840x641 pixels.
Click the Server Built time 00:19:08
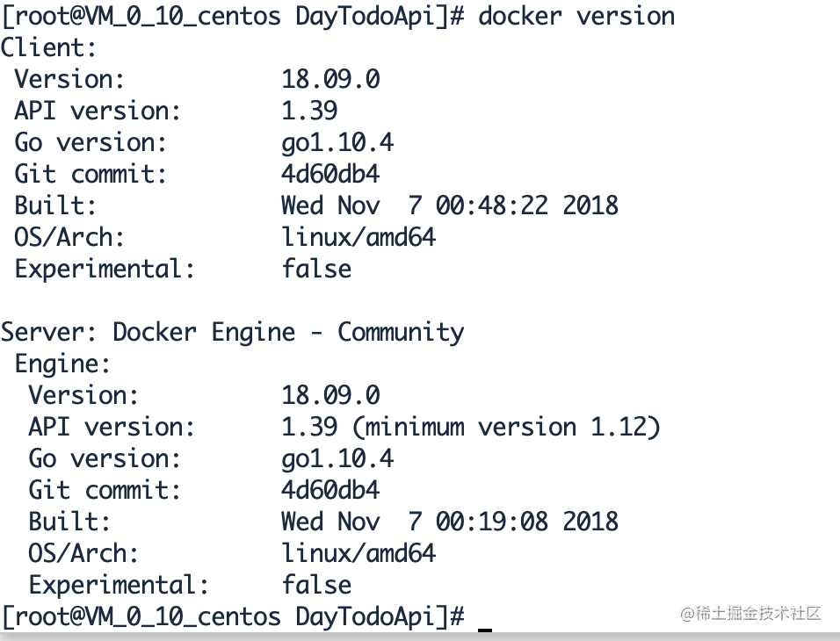point(492,522)
